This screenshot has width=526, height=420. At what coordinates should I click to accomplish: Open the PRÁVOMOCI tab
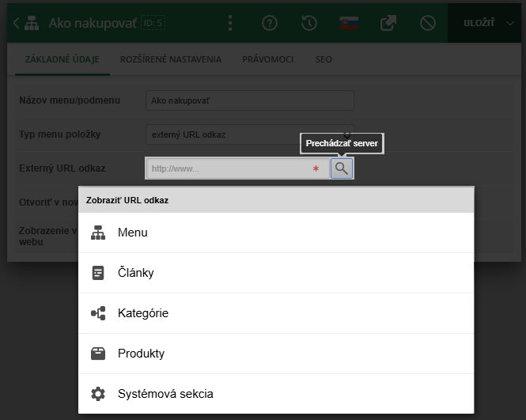(x=267, y=59)
